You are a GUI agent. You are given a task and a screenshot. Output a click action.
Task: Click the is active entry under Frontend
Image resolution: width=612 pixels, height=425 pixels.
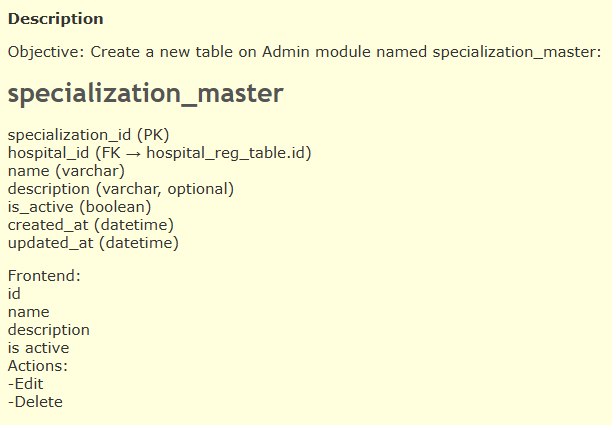[38, 348]
